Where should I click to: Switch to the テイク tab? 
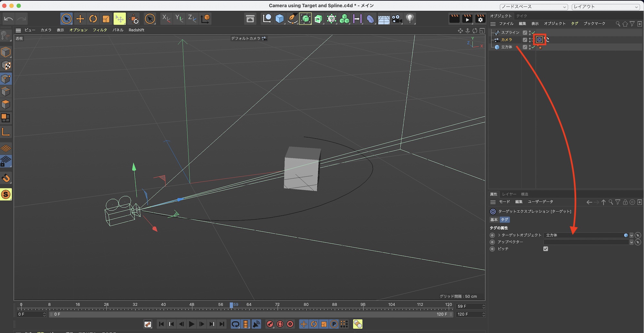[x=522, y=16]
